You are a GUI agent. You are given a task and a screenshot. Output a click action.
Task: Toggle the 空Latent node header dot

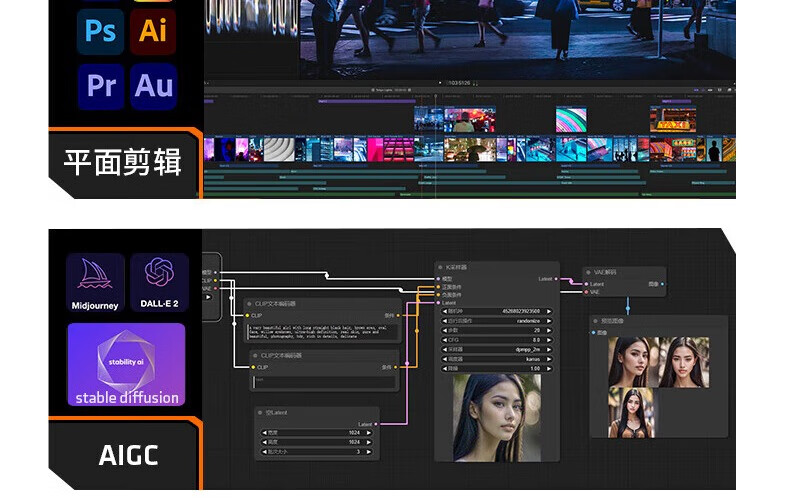click(260, 412)
